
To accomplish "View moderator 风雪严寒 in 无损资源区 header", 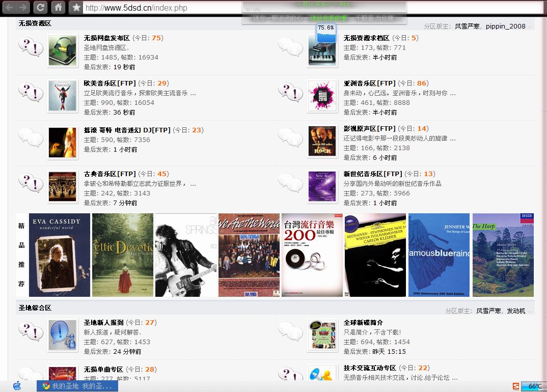I will point(467,26).
